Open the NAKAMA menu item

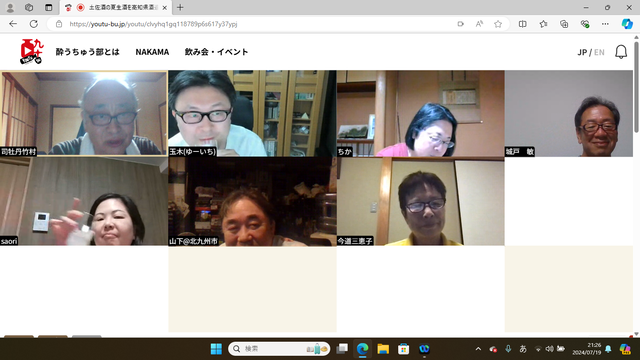pos(152,52)
